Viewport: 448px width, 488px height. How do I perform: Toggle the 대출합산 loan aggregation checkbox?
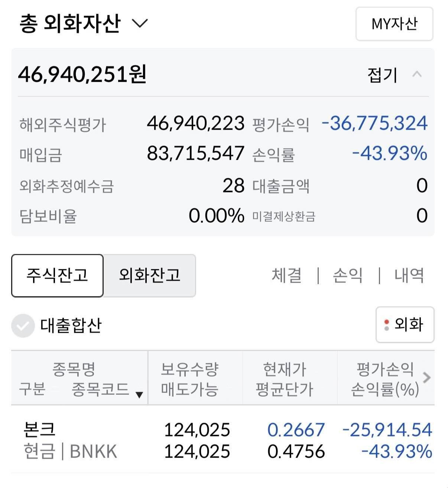(x=23, y=325)
